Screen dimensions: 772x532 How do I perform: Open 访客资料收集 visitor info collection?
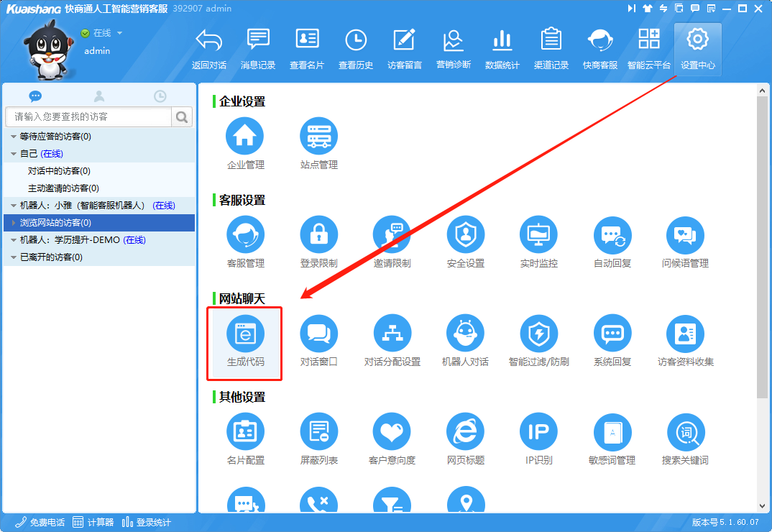tap(685, 340)
